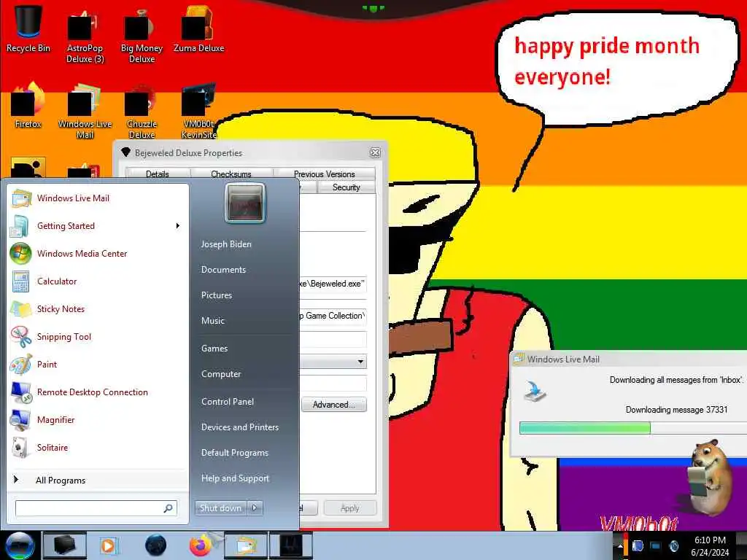Click the Start in field with Game Collection
Viewport: 747px width, 560px height.
333,316
